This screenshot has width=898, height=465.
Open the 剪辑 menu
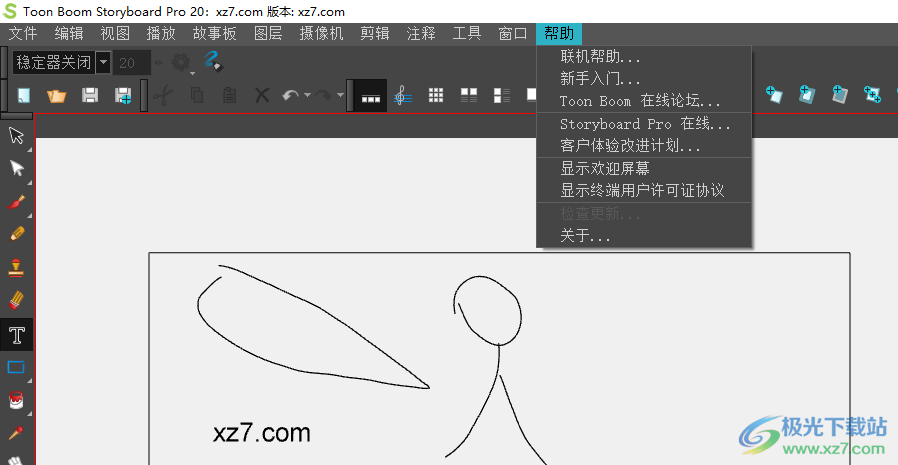point(375,34)
